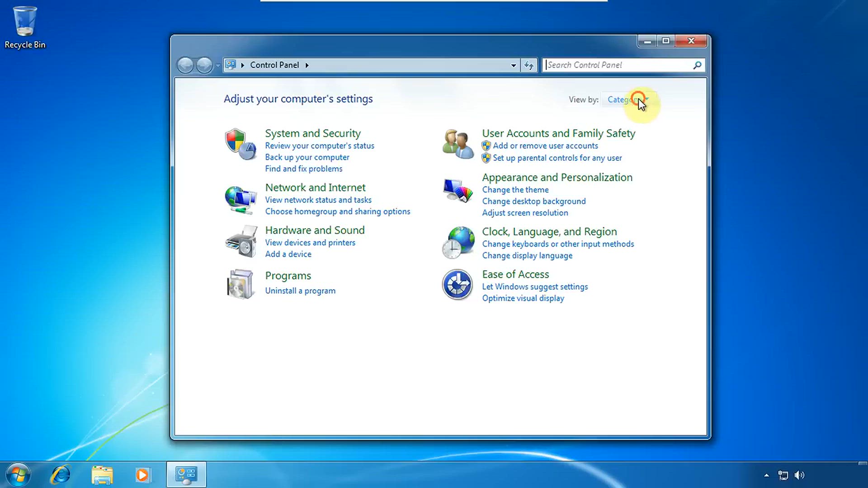Expand the address bar history dropdown
This screenshot has height=488, width=868.
click(514, 65)
